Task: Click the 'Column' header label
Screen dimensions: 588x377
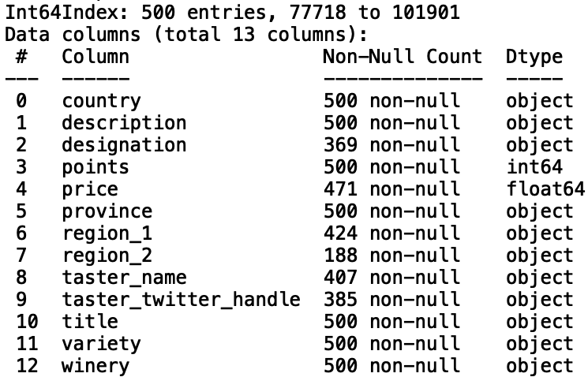Action: pyautogui.click(x=96, y=57)
